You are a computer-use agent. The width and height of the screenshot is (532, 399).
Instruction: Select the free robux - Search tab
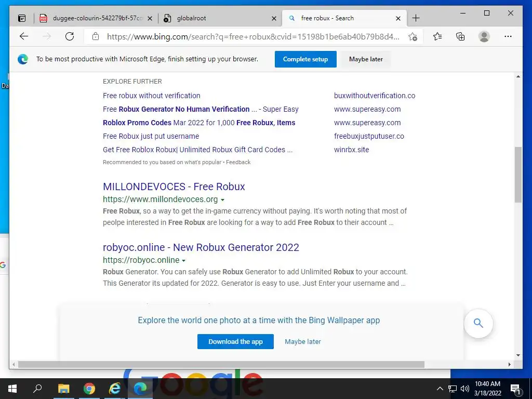click(x=344, y=18)
